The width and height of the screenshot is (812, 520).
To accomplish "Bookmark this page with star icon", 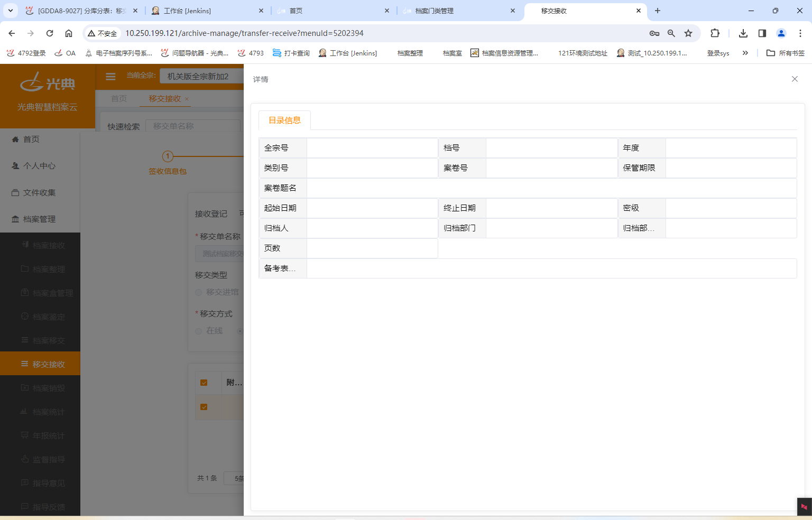I will [x=688, y=33].
